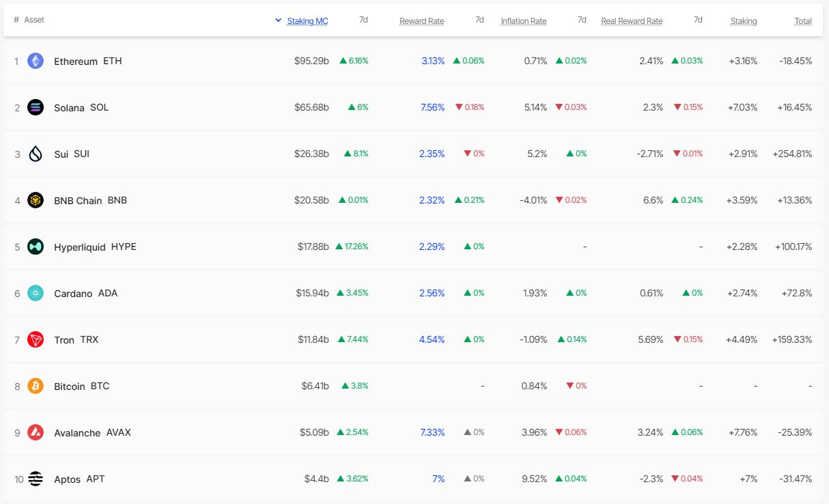Click Cardano reward rate 2.56%
829x504 pixels.
[432, 293]
